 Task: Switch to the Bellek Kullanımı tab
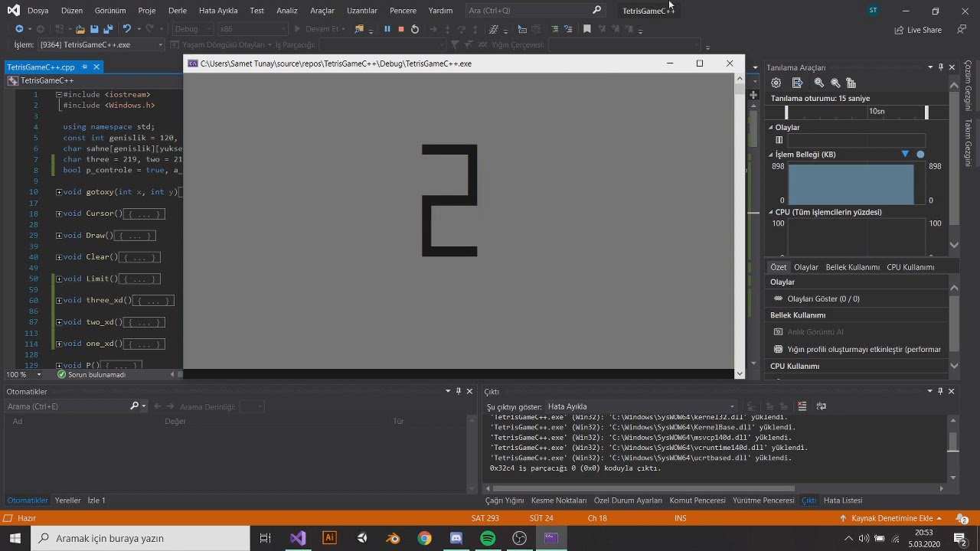[x=852, y=267]
